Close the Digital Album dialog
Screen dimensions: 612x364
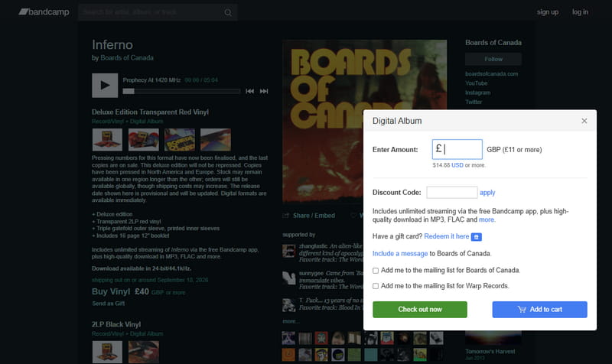(x=584, y=121)
